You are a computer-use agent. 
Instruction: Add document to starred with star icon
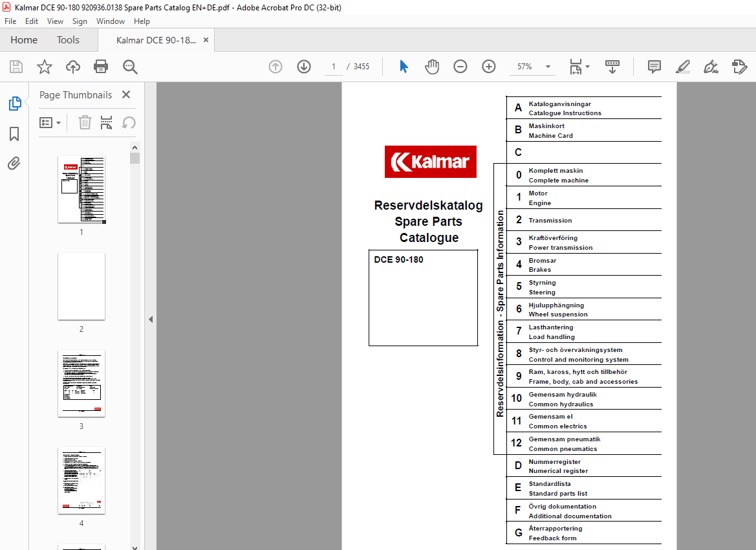pos(45,67)
